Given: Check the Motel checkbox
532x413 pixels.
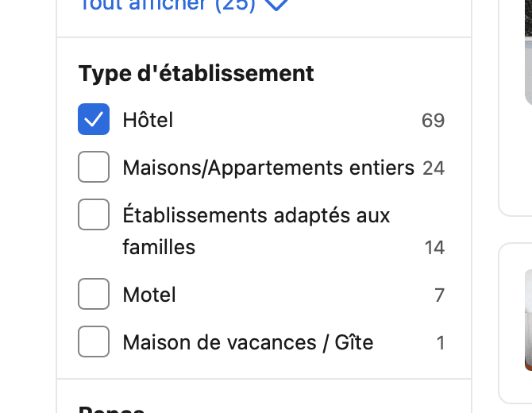Looking at the screenshot, I should [94, 294].
